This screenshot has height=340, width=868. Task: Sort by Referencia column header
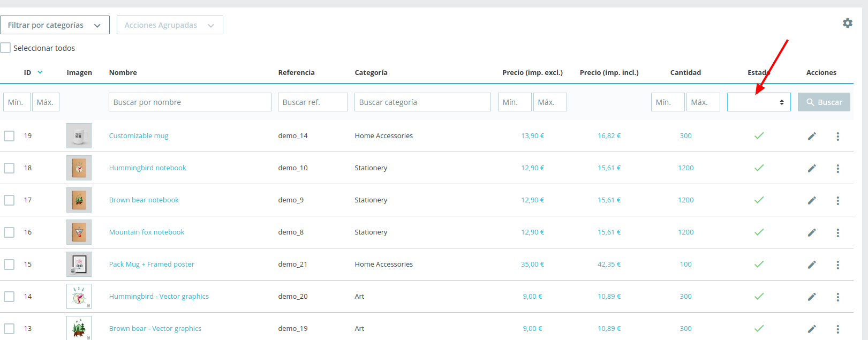tap(296, 73)
